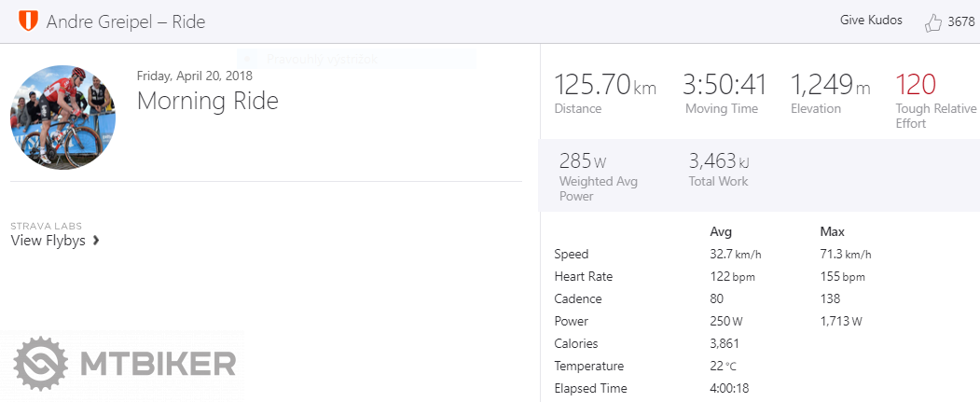
Task: Expand View Flybys chevron arrow
Action: pyautogui.click(x=96, y=241)
